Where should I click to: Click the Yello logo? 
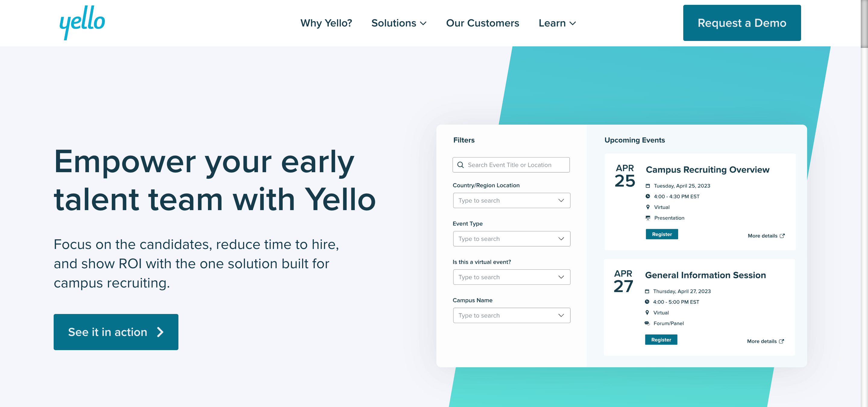82,22
